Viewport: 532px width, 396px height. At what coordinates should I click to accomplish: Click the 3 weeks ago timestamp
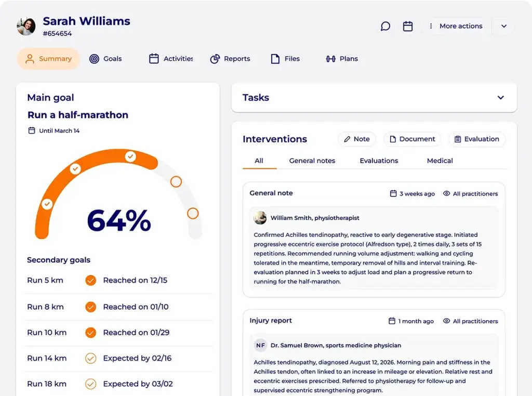417,193
